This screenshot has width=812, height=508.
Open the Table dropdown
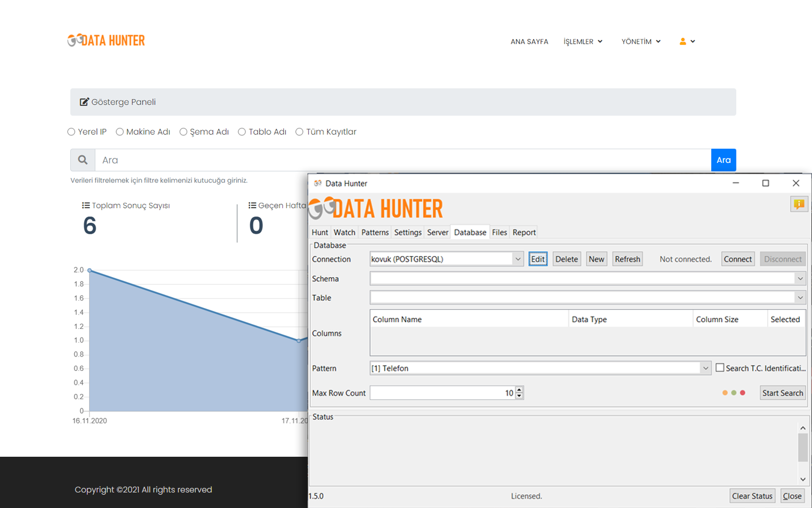pos(800,298)
